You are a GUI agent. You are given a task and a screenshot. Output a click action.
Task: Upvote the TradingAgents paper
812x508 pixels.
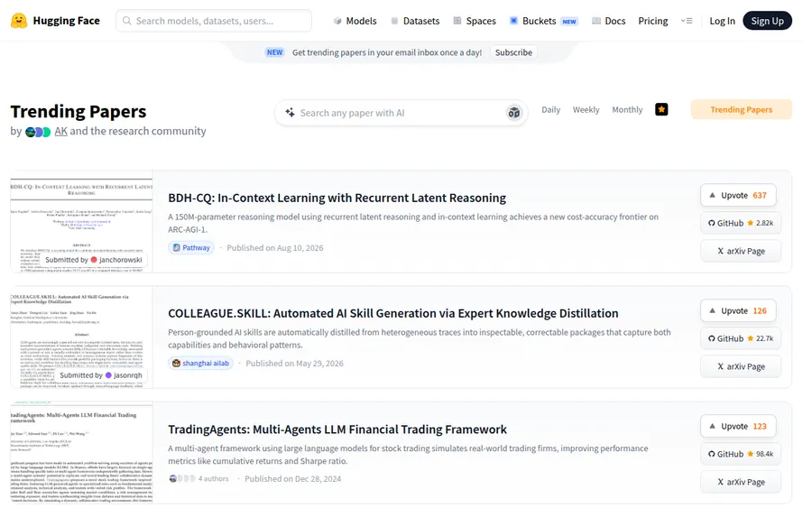coord(738,426)
